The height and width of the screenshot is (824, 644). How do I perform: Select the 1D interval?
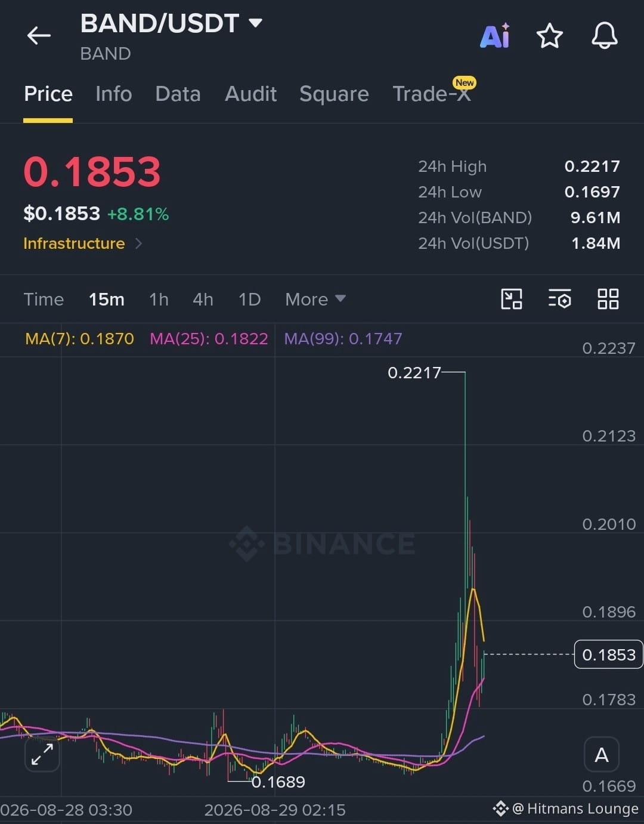pos(249,299)
